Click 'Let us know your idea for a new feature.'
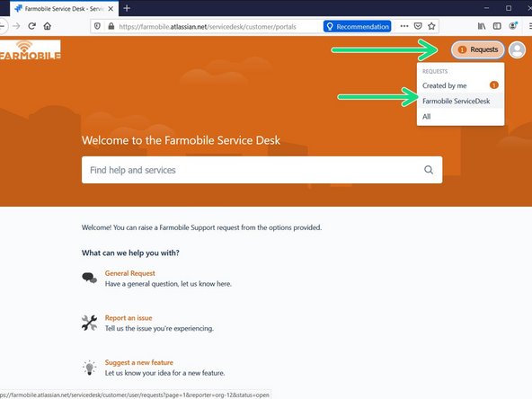This screenshot has width=532, height=399. point(164,373)
